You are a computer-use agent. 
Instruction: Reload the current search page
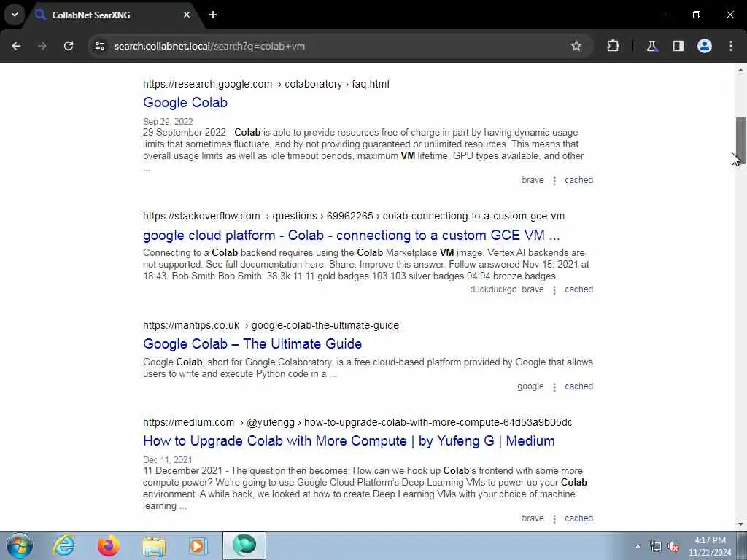(x=69, y=46)
